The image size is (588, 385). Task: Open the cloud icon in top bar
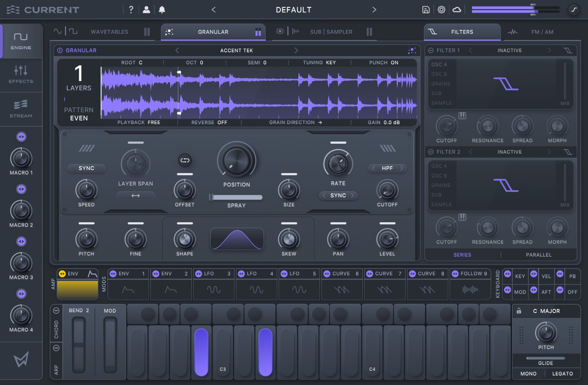pos(457,10)
